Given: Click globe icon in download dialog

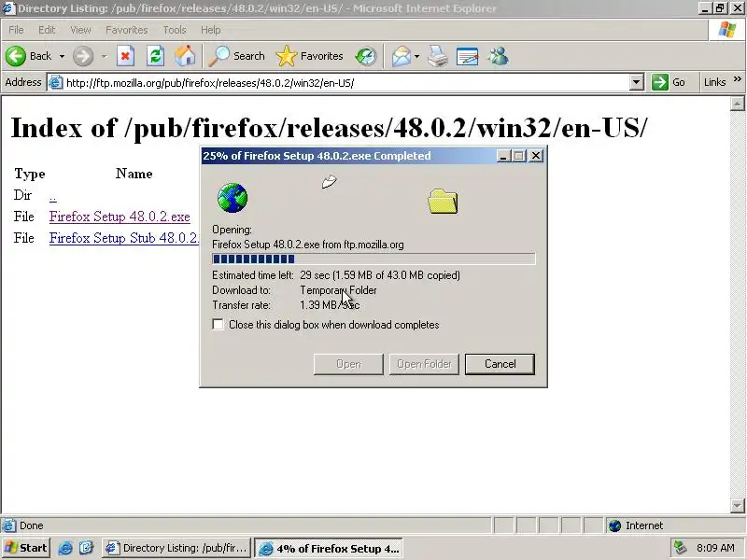Looking at the screenshot, I should click(233, 198).
